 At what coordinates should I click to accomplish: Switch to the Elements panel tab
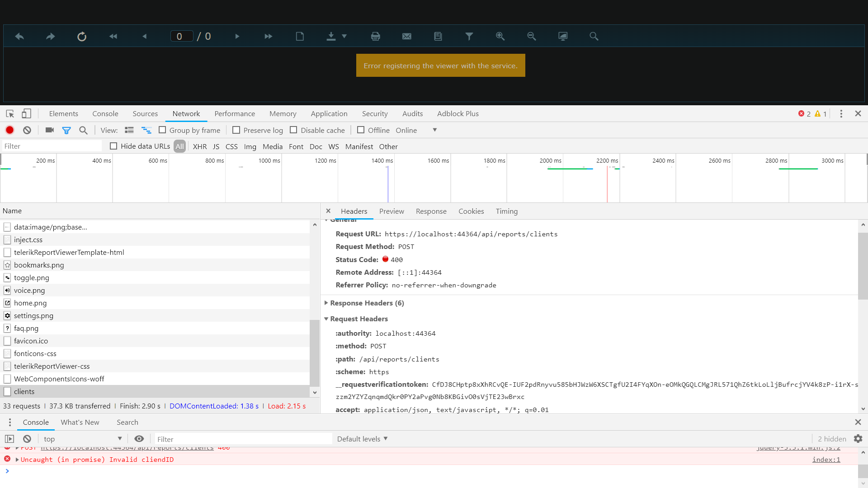point(64,113)
